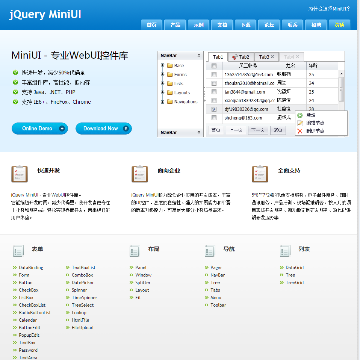
Task: Click the Download Now button
Action: [104, 128]
